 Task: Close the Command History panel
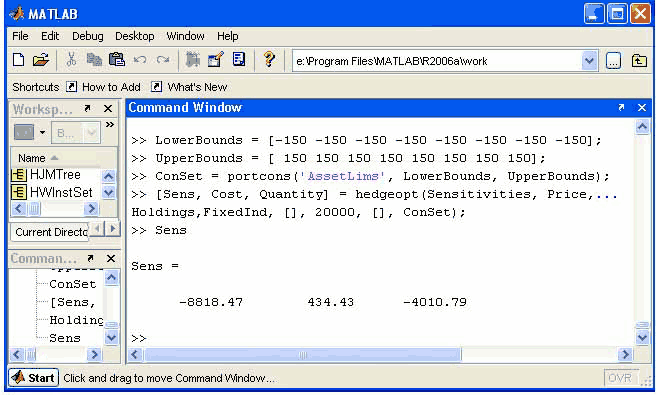pyautogui.click(x=111, y=258)
